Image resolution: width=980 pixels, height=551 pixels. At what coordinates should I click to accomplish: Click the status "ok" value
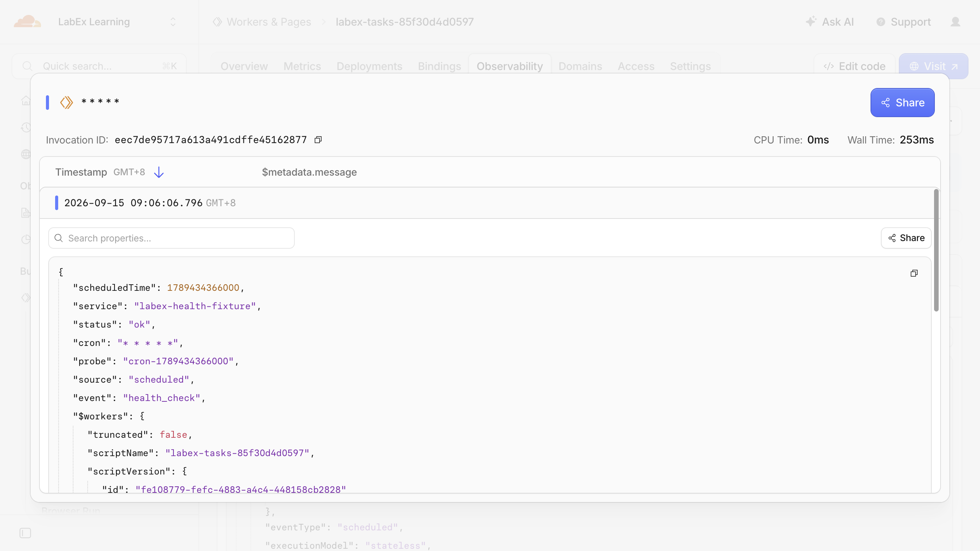tap(139, 324)
